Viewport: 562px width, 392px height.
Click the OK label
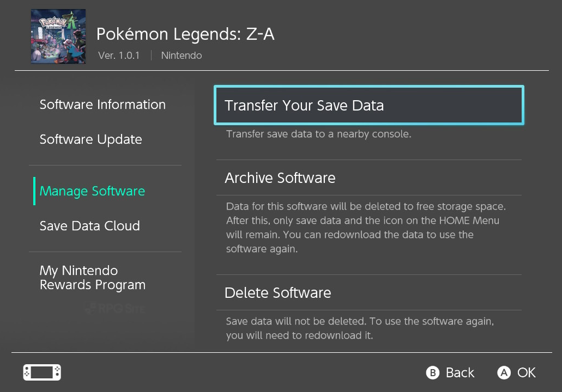(x=526, y=372)
